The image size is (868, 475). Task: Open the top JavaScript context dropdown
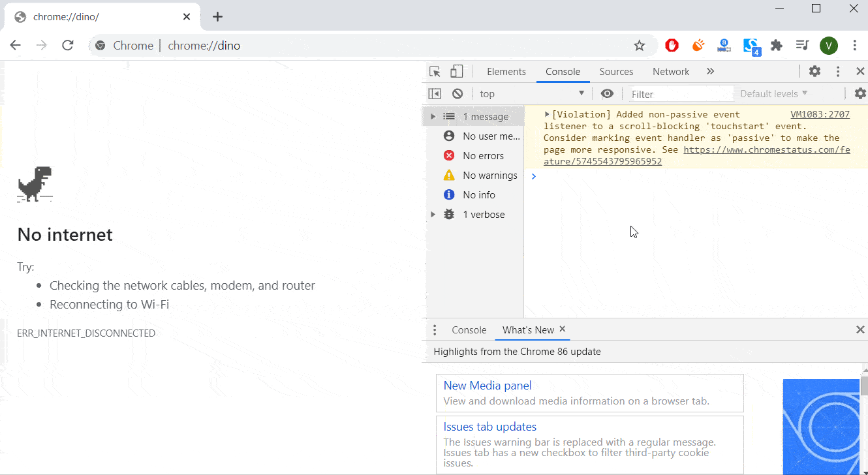click(533, 94)
